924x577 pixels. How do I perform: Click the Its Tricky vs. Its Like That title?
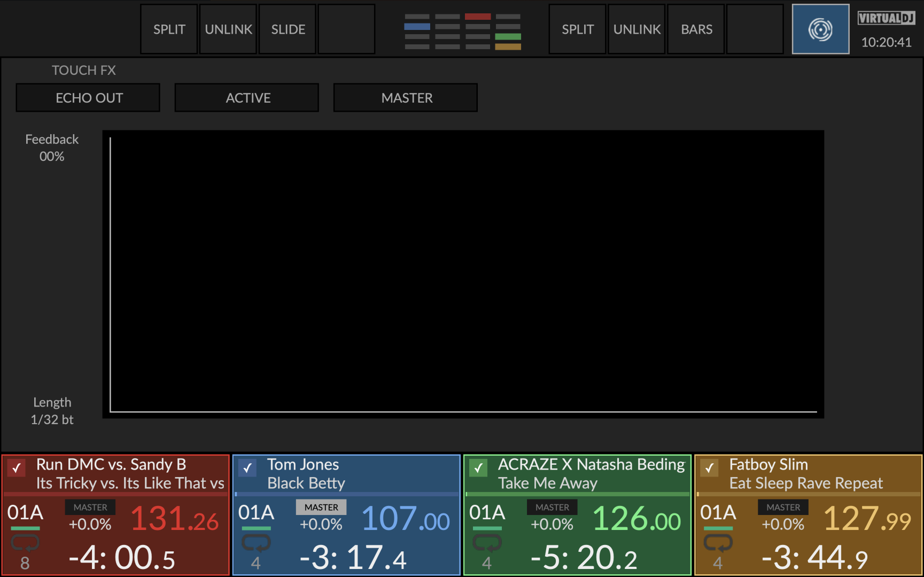(130, 483)
